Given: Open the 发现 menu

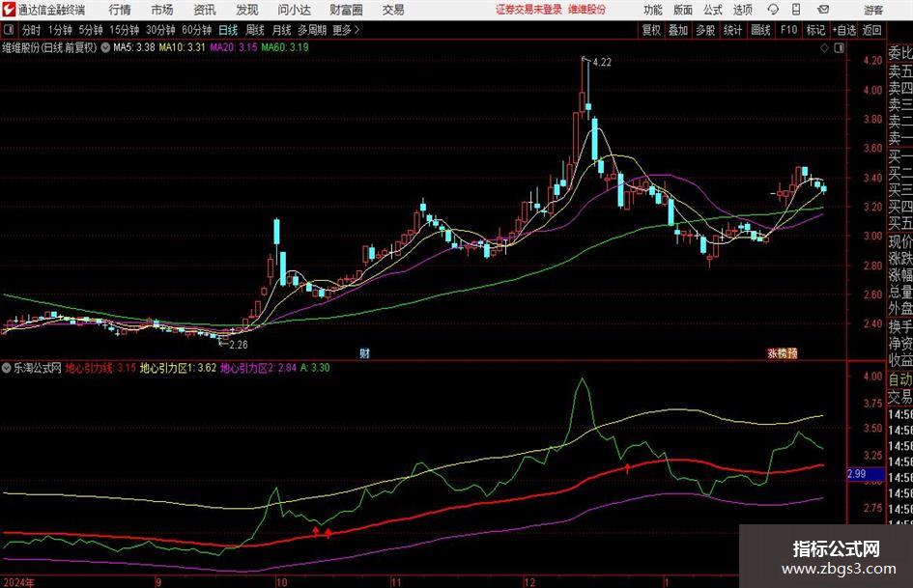Looking at the screenshot, I should tap(247, 10).
